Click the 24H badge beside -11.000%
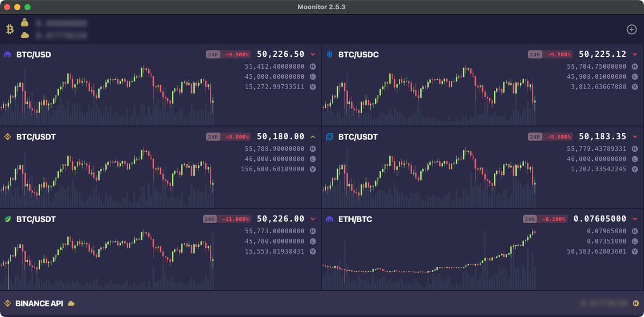The height and width of the screenshot is (317, 644). click(x=210, y=219)
